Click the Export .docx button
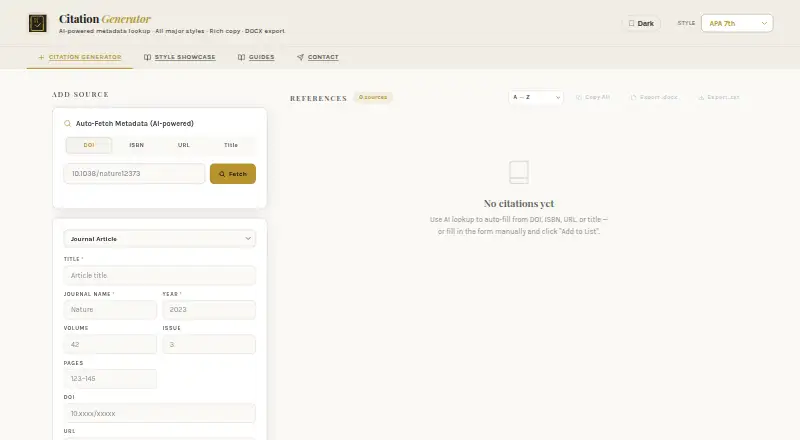The height and width of the screenshot is (440, 800). (654, 97)
